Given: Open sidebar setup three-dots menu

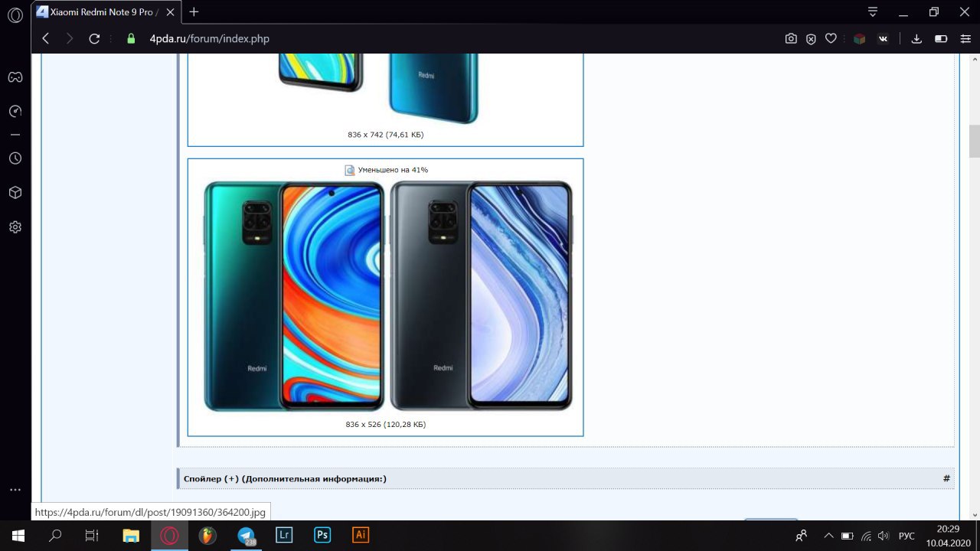Looking at the screenshot, I should pyautogui.click(x=15, y=490).
